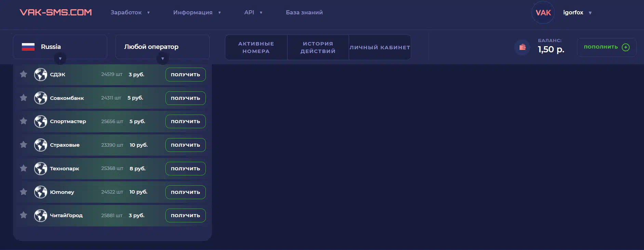Click the globe icon beside Совкомбанк
This screenshot has height=250, width=644.
41,98
